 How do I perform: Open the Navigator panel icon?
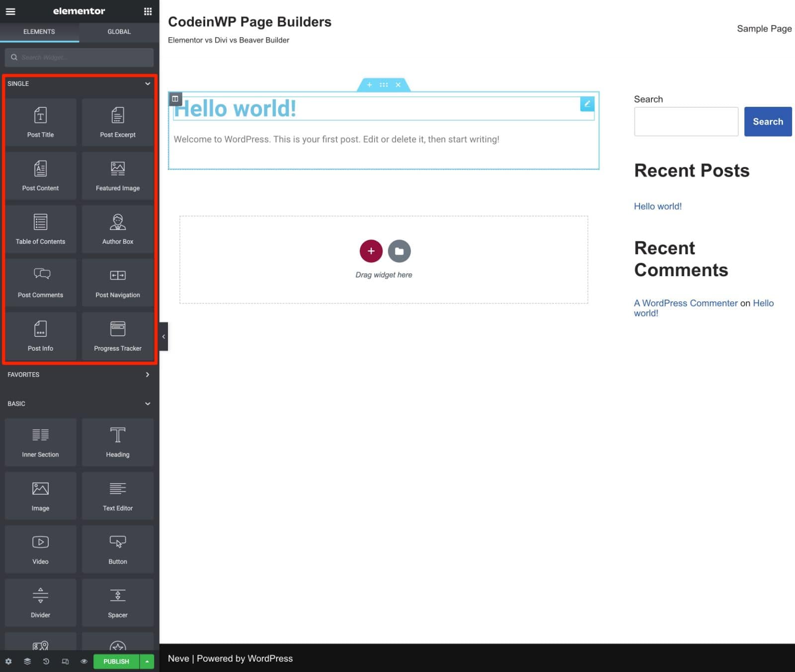point(27,661)
